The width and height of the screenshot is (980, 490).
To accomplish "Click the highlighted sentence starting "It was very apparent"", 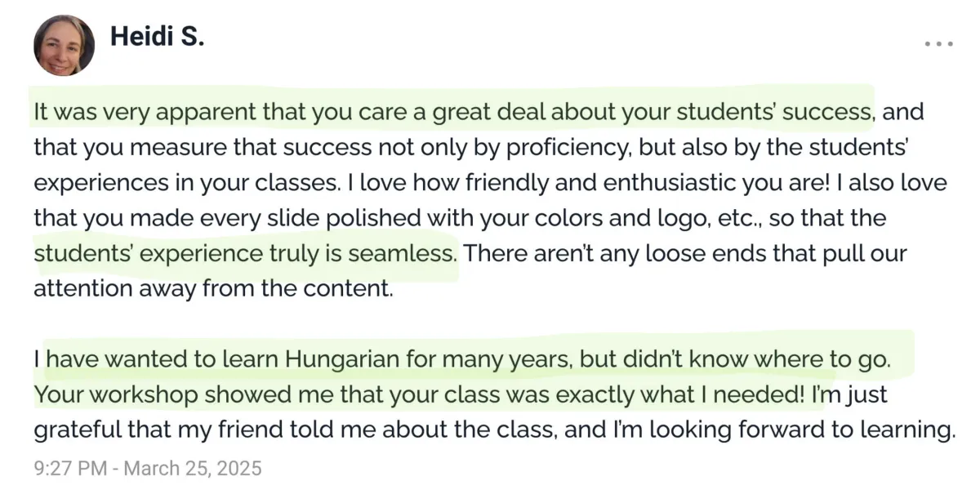I will coord(453,112).
